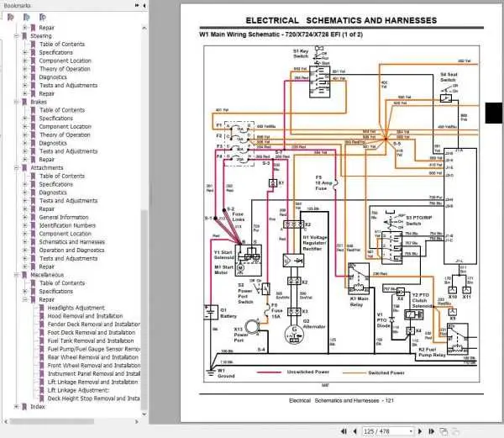Click the Brakes bookmark icon
Viewport: 504px width, 438px height.
coord(24,102)
